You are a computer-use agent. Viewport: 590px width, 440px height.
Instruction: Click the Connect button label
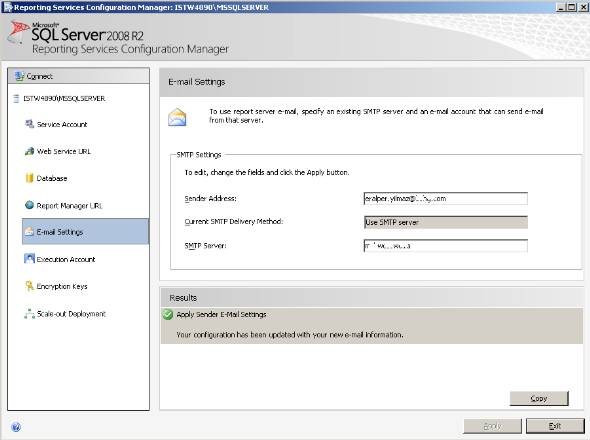[x=40, y=76]
